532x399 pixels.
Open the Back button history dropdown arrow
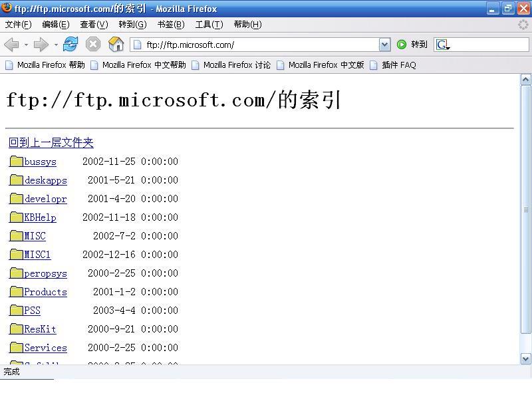point(26,45)
